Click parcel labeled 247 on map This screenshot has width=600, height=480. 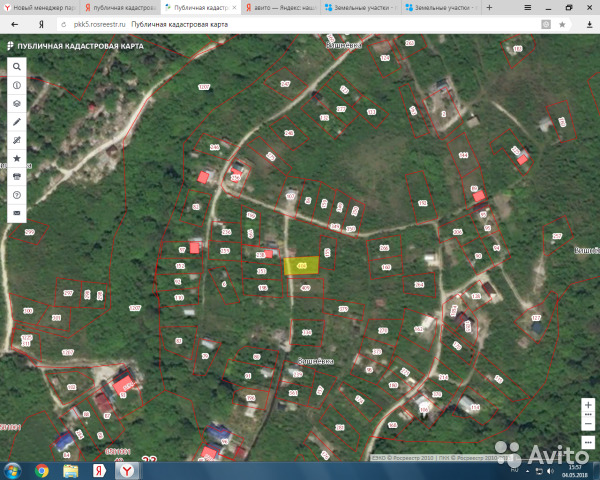click(x=285, y=84)
